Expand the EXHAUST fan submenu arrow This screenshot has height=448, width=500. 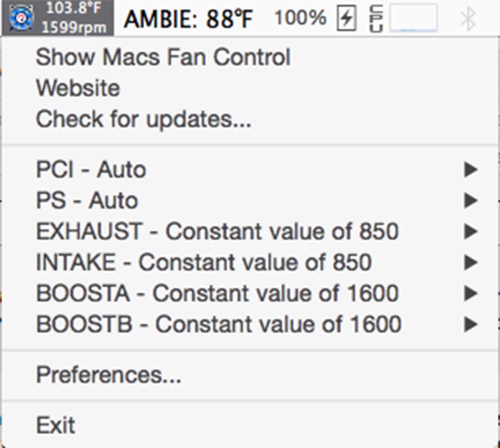click(x=470, y=231)
